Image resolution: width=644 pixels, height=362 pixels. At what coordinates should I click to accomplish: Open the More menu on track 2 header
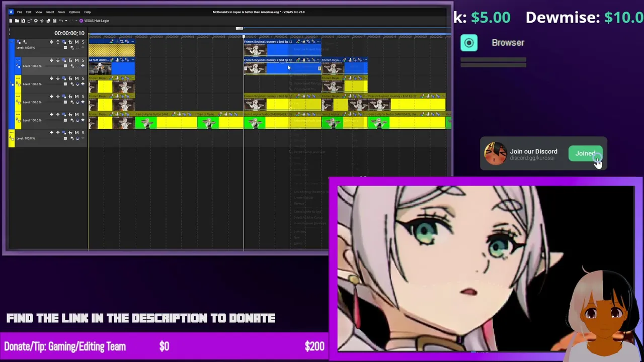point(18,60)
